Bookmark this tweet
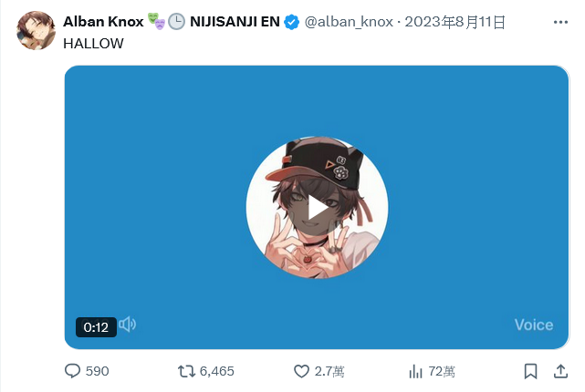The image size is (585, 392). (530, 371)
